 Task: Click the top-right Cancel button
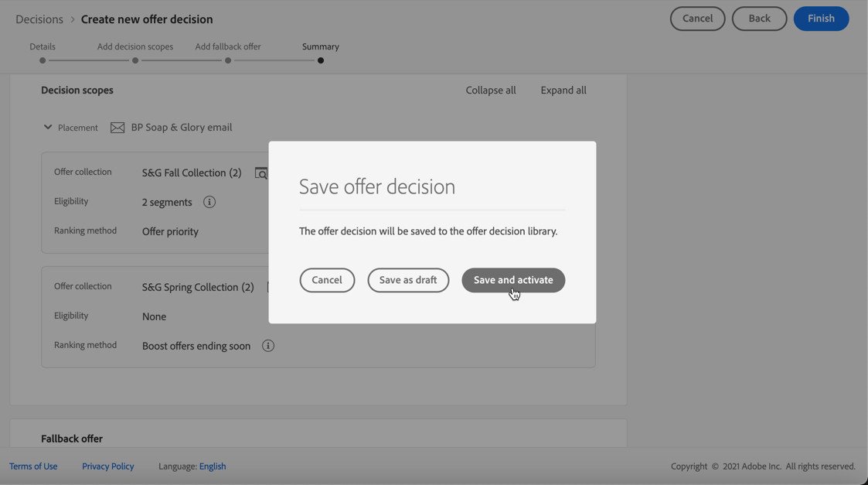point(697,19)
